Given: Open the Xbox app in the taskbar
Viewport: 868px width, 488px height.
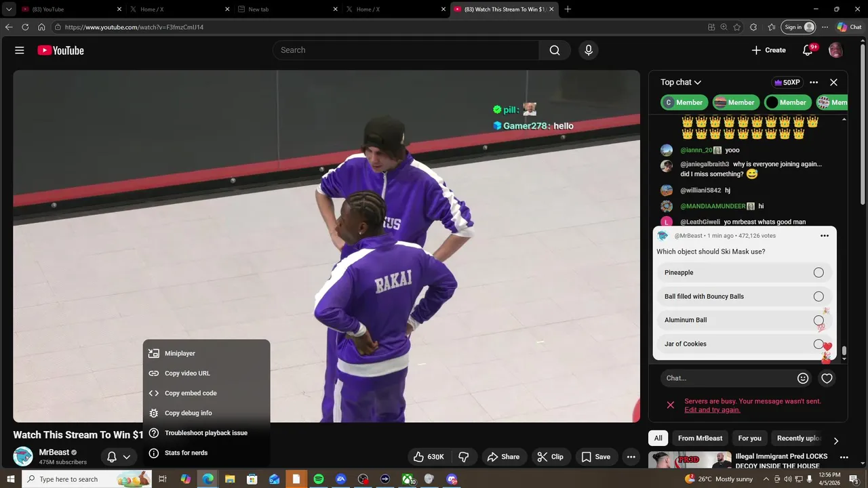Looking at the screenshot, I should point(408,479).
